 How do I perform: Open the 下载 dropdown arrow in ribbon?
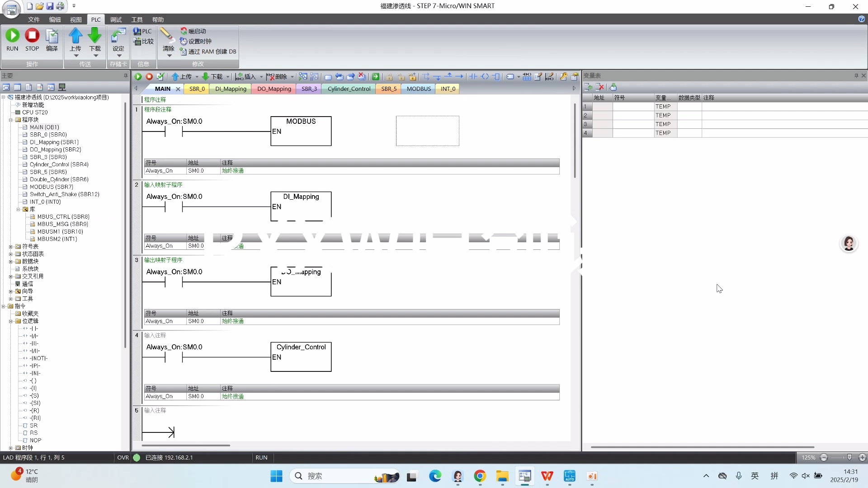pos(95,56)
